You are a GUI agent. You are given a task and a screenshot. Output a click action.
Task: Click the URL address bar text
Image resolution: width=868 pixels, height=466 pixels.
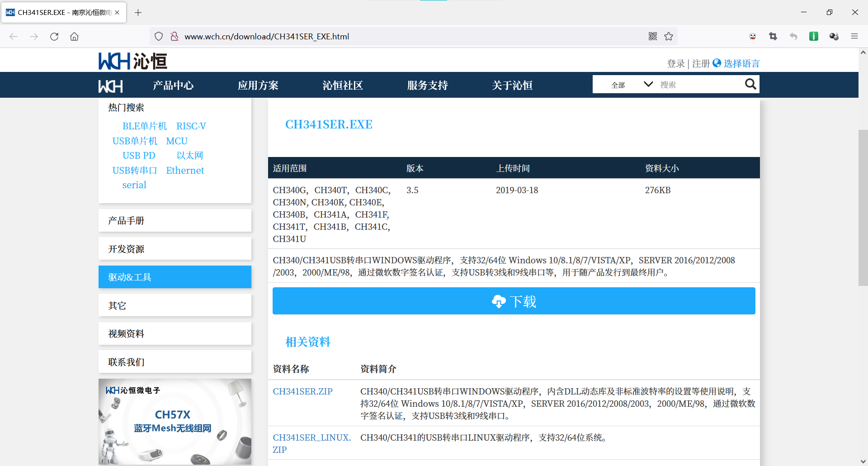(267, 36)
